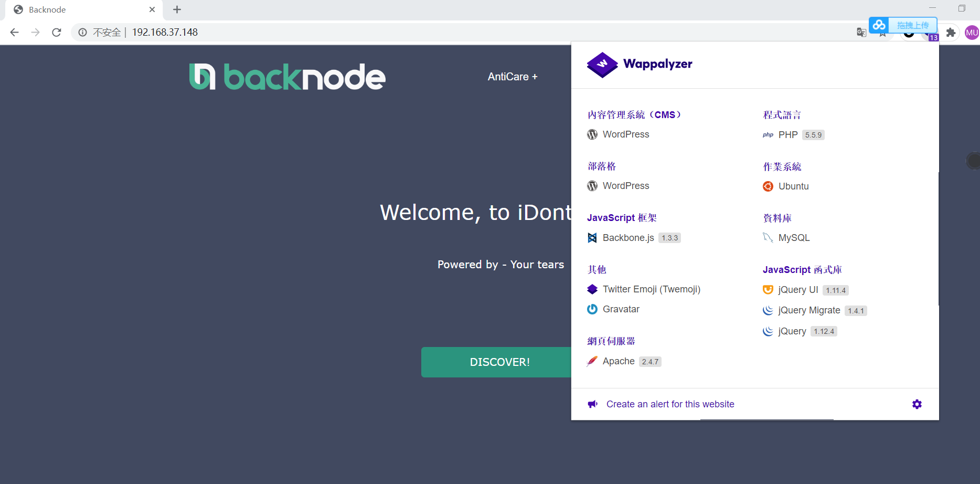Click the 部落格 category heading
The image size is (980, 484).
(602, 166)
